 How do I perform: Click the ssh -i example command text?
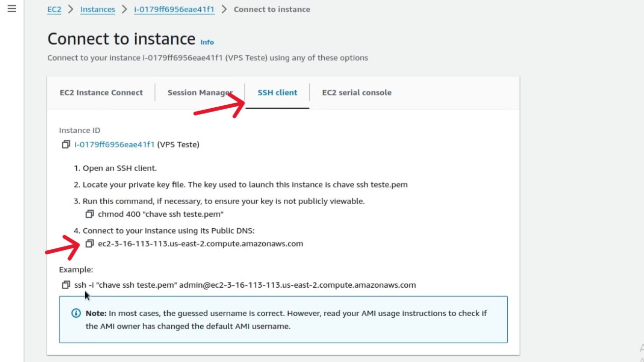(245, 285)
